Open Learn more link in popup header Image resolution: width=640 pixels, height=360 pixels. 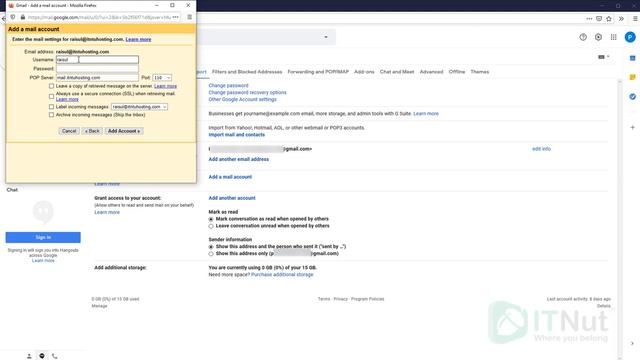(x=138, y=40)
